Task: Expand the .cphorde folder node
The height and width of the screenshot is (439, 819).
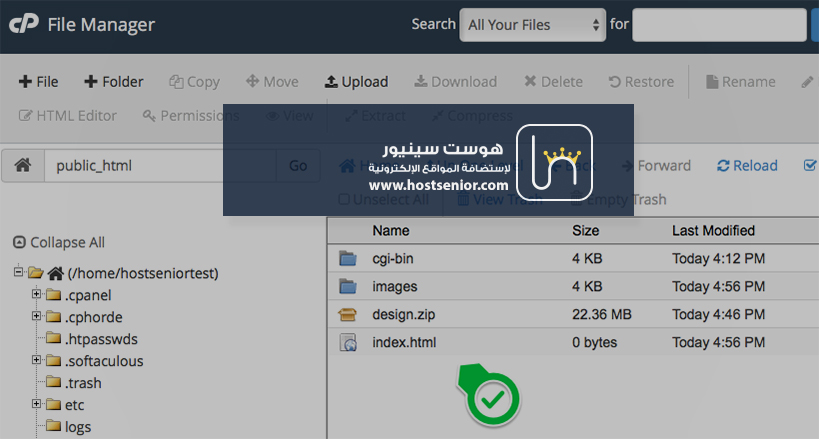Action: click(36, 316)
